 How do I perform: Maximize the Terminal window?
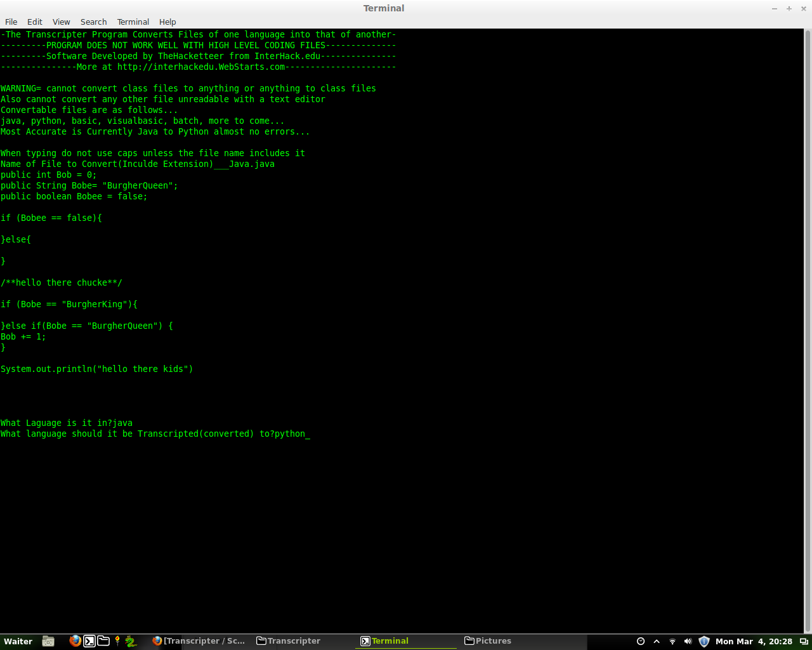789,8
